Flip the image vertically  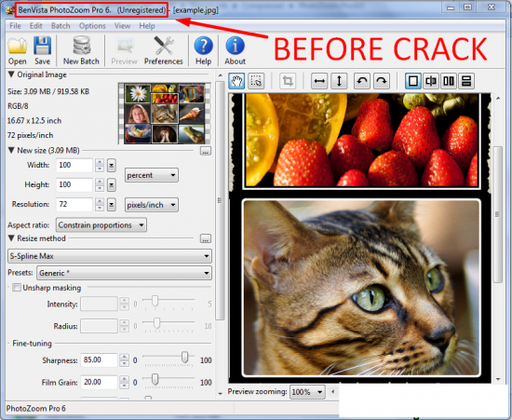pyautogui.click(x=339, y=81)
